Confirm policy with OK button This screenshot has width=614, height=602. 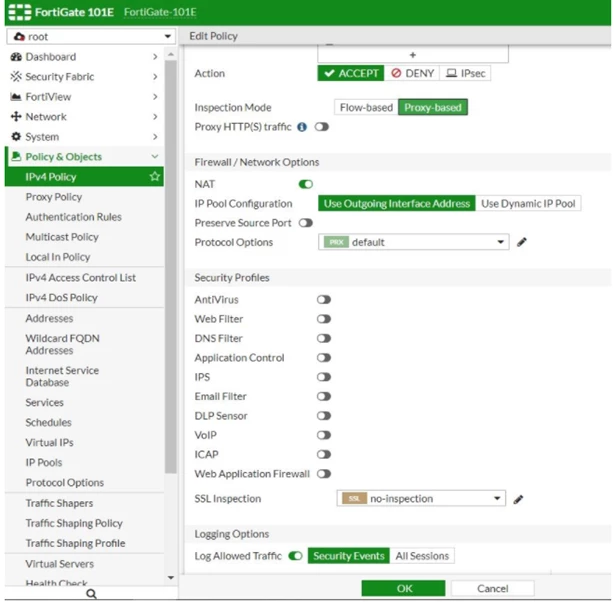point(403,588)
